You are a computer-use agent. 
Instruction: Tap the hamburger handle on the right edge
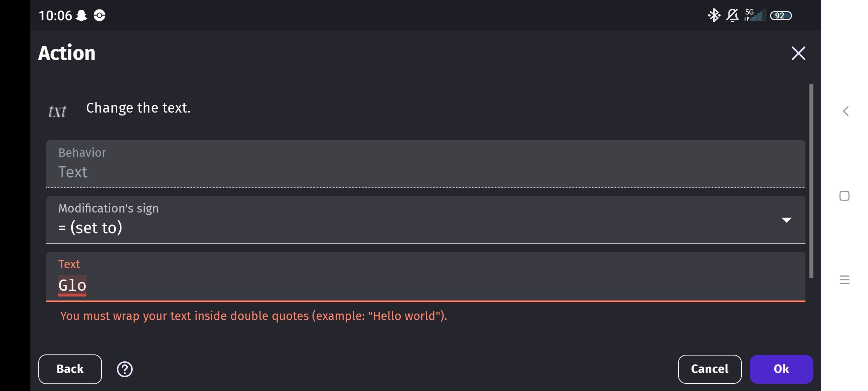[x=844, y=279]
